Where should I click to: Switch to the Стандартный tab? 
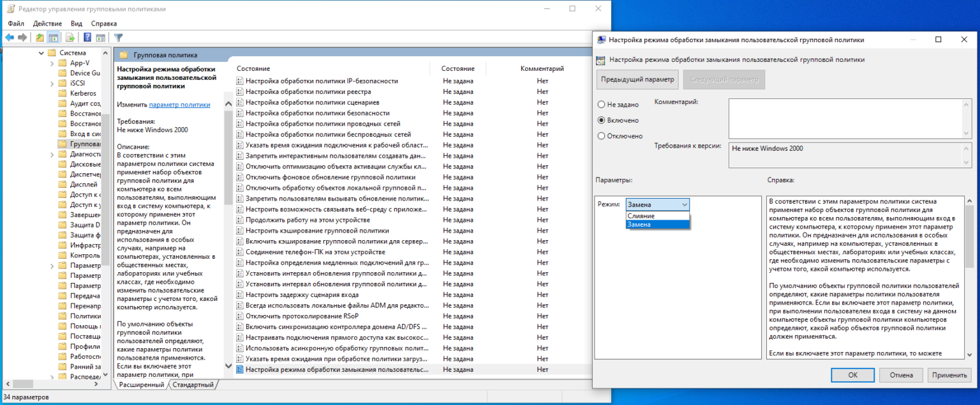point(193,385)
